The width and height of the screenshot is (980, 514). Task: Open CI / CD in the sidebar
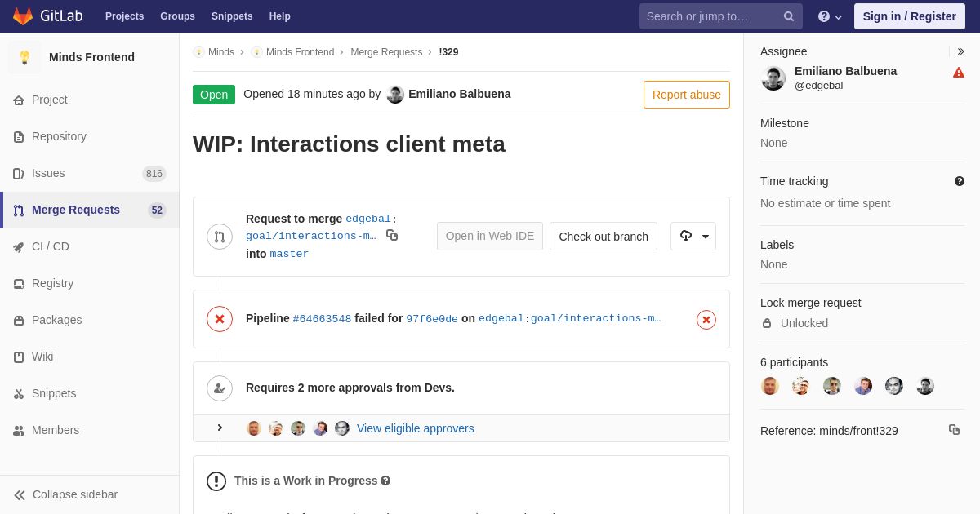[x=90, y=246]
